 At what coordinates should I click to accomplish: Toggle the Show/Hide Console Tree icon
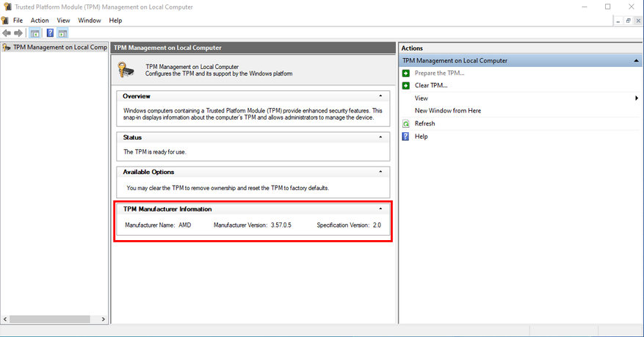35,33
